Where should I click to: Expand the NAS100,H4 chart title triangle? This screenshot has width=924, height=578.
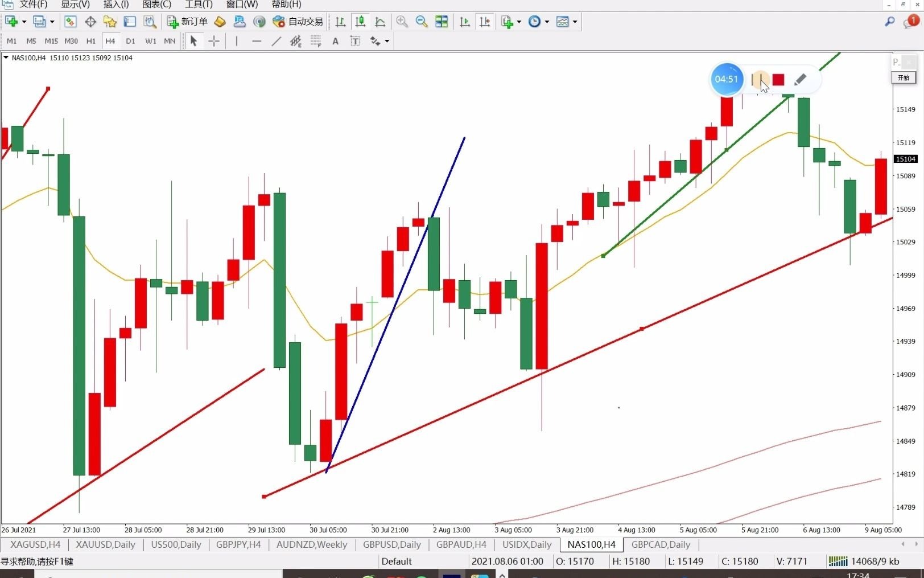(x=6, y=58)
